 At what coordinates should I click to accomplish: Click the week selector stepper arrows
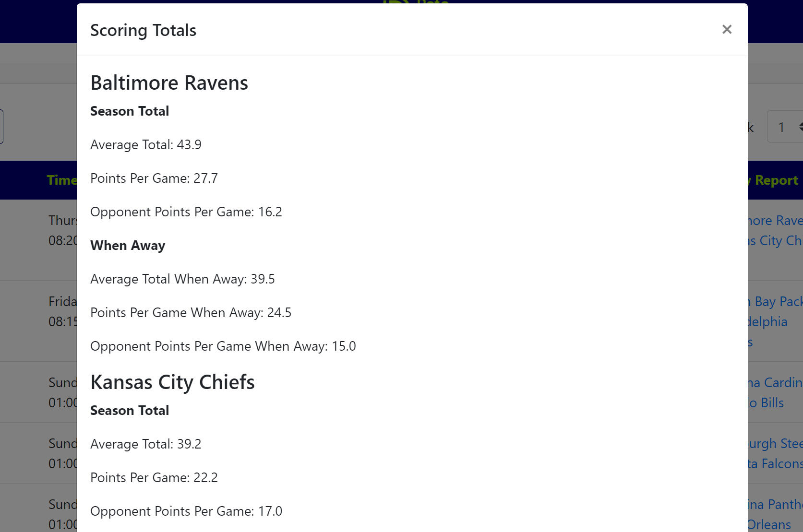pyautogui.click(x=800, y=127)
